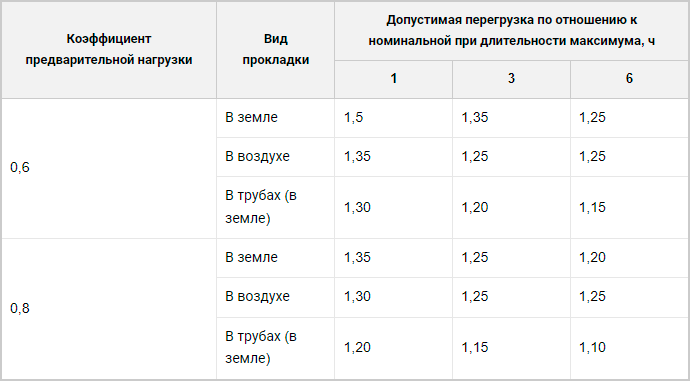Click the load coefficient cell '0,6'
Viewport: 690px width, 381px height.
point(109,168)
